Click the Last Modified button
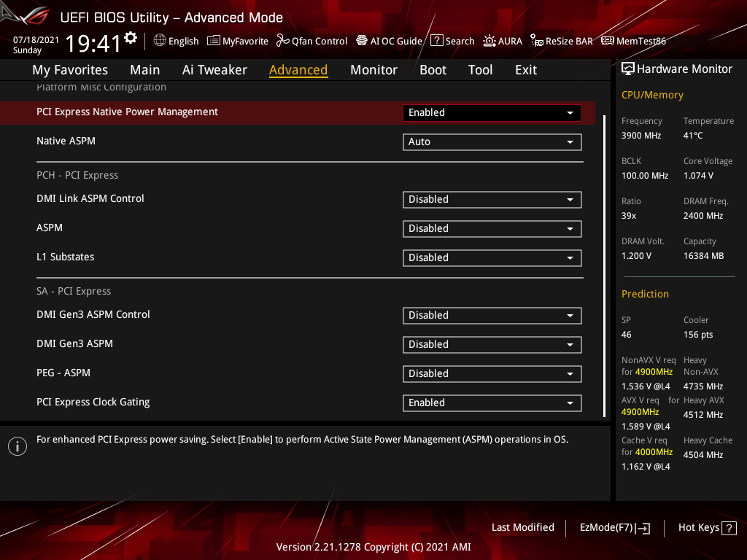The height and width of the screenshot is (560, 747). pyautogui.click(x=522, y=527)
